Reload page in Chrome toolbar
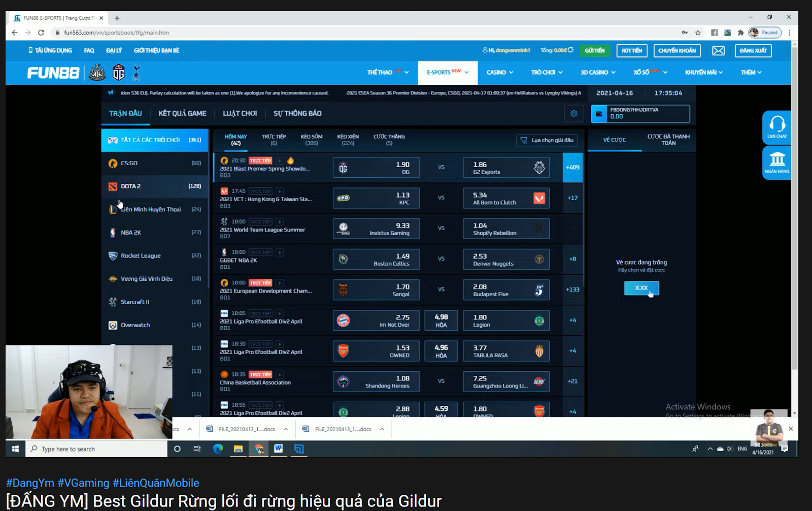 coord(41,33)
